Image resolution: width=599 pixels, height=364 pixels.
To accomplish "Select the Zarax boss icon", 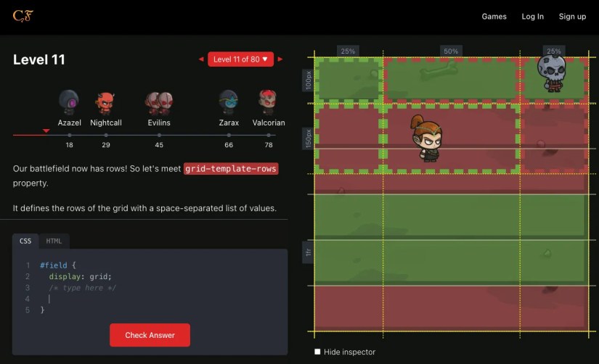I will click(x=229, y=102).
